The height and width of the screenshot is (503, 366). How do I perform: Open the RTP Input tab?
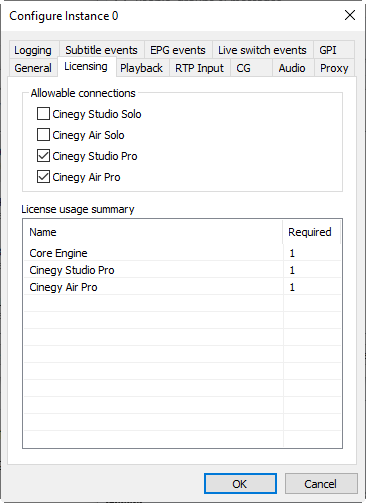click(x=199, y=68)
